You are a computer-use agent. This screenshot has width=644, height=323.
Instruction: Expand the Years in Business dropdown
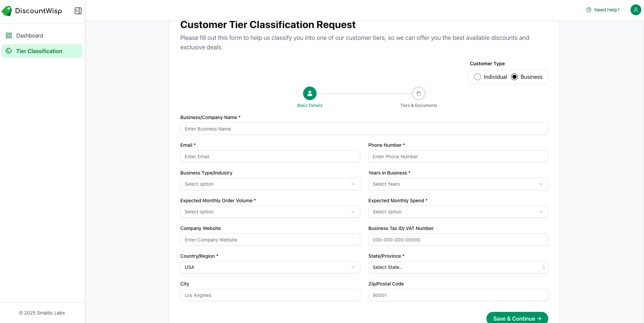[x=458, y=184]
